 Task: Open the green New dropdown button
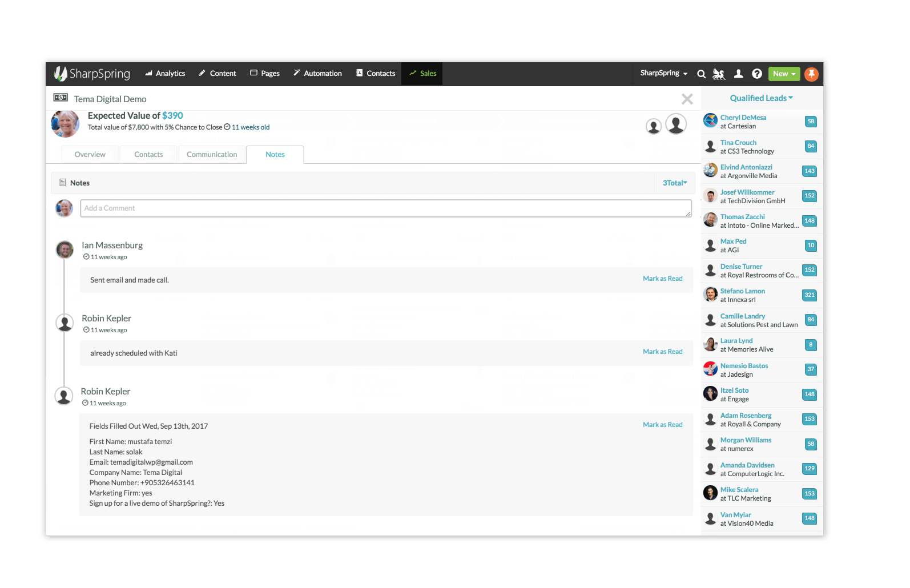pos(784,74)
